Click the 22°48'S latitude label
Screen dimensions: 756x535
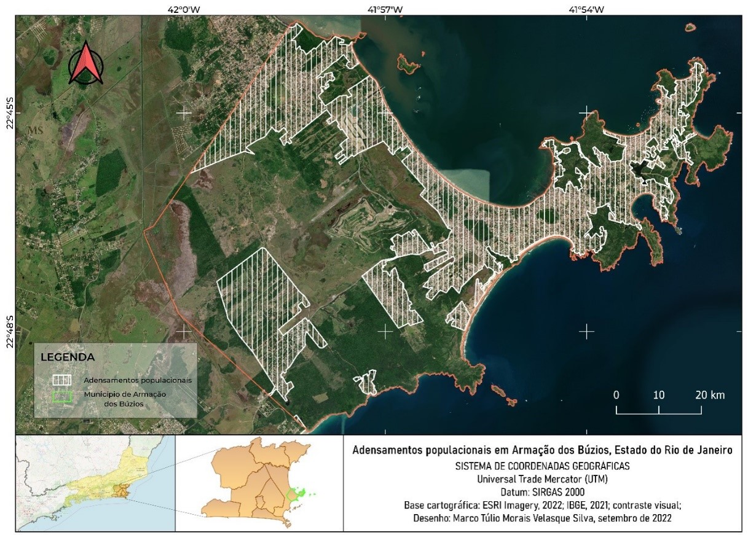coord(9,331)
